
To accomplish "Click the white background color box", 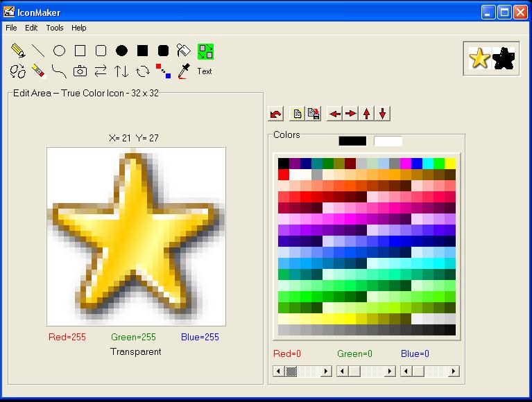I will pyautogui.click(x=388, y=141).
